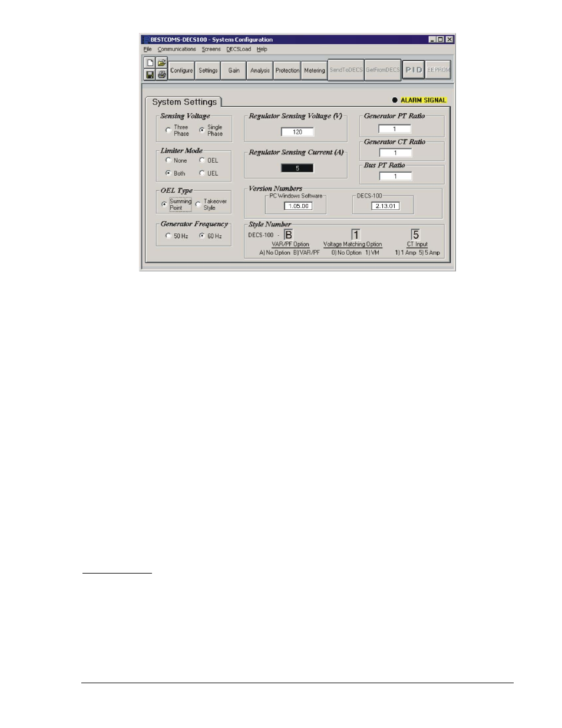Screen dimensions: 562x728
Task: Open the DECSLoad menu
Action: point(239,50)
